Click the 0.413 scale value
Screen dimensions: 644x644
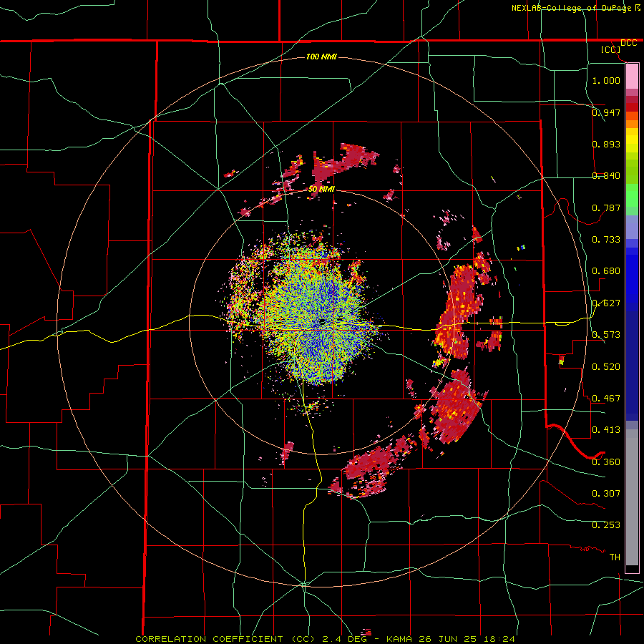point(606,430)
